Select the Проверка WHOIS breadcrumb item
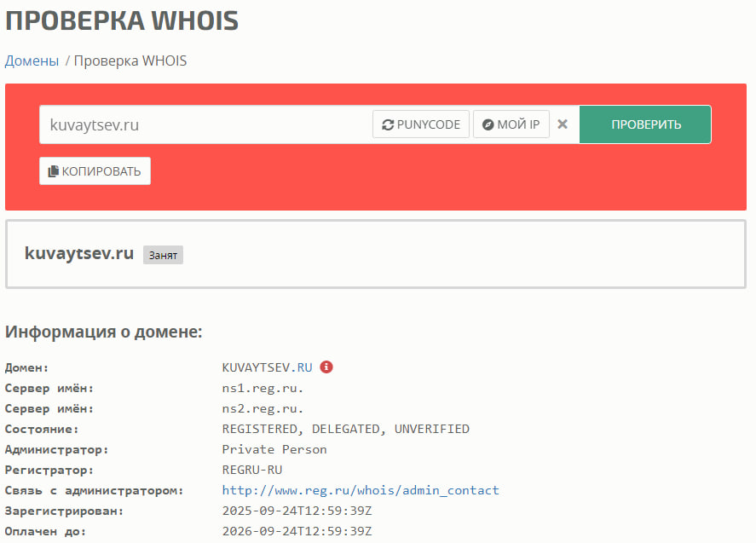This screenshot has height=543, width=756. click(x=130, y=61)
